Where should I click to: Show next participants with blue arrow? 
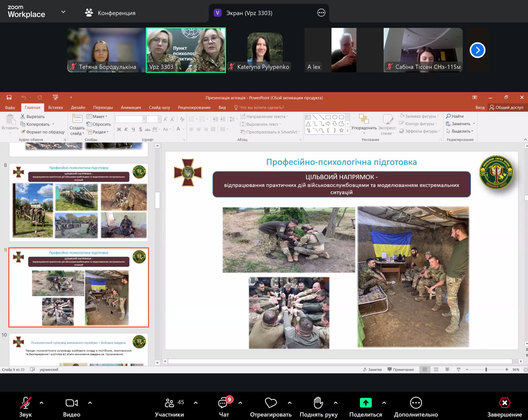click(x=477, y=50)
